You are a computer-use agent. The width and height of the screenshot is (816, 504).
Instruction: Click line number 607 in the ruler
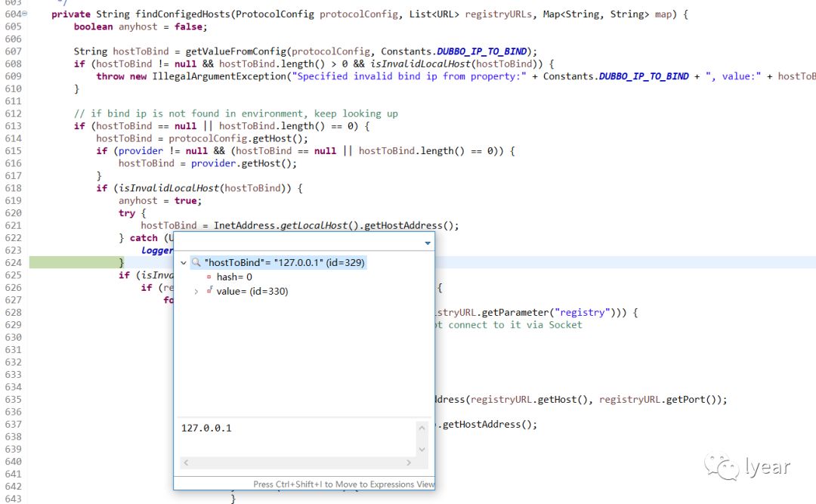point(14,51)
